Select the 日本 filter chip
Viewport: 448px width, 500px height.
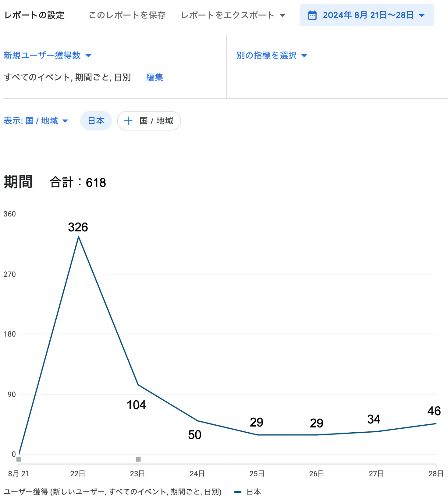coord(96,121)
